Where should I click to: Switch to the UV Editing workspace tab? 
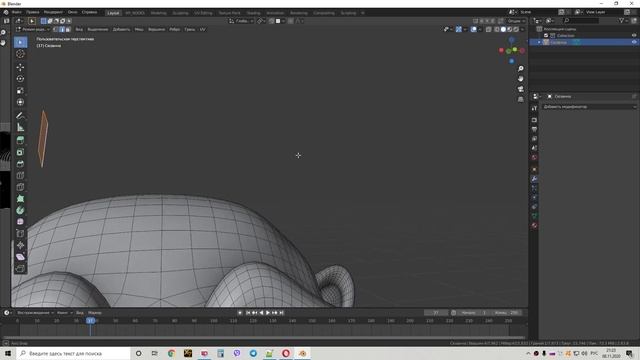[x=203, y=13]
